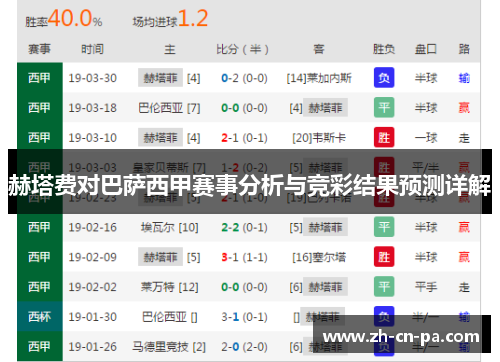500x362 pixels.
Task: Select the 比分(半) column header
Action: pos(242,49)
